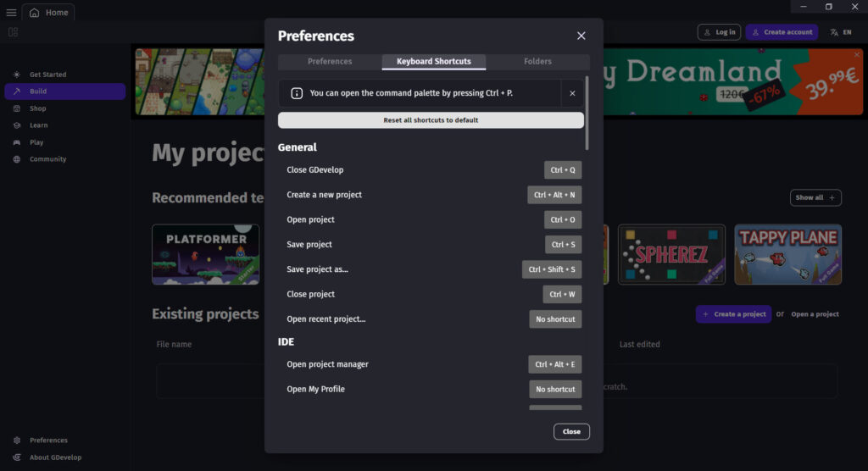This screenshot has width=868, height=471.
Task: Open the Learn section icon
Action: 17,125
